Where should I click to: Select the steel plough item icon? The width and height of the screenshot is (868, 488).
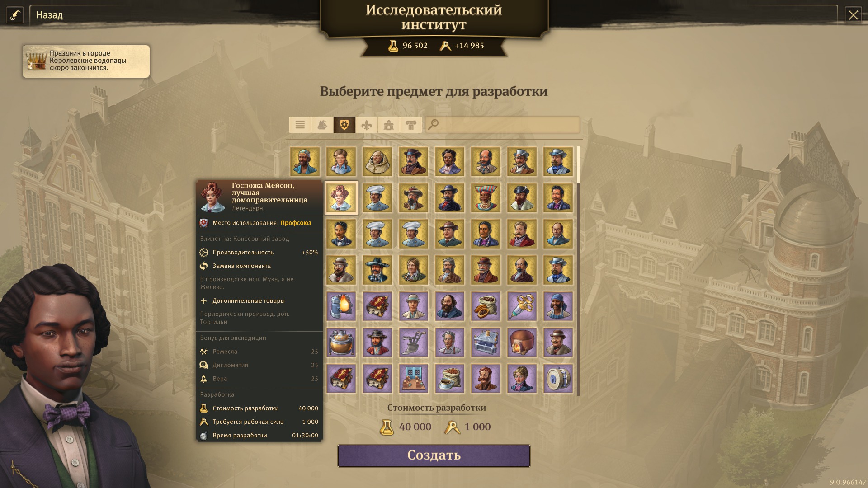point(413,342)
